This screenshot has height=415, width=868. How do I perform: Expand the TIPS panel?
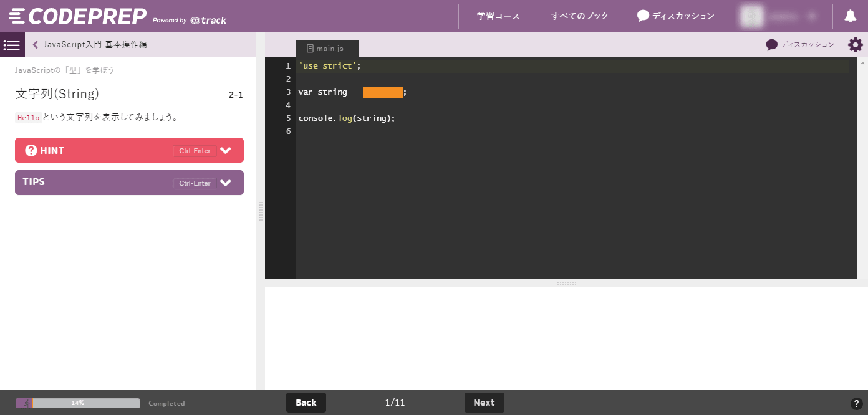click(226, 183)
